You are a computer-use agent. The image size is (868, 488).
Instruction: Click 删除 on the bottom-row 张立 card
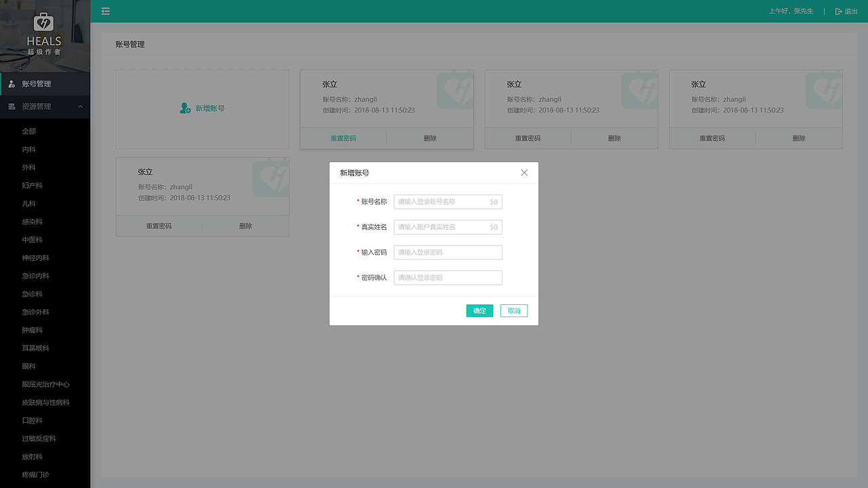pos(245,226)
